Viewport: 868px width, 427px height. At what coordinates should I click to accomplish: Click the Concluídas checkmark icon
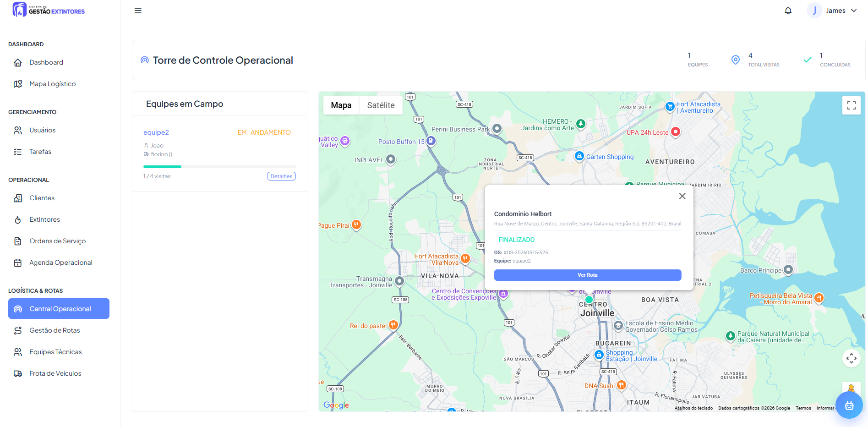(x=807, y=60)
